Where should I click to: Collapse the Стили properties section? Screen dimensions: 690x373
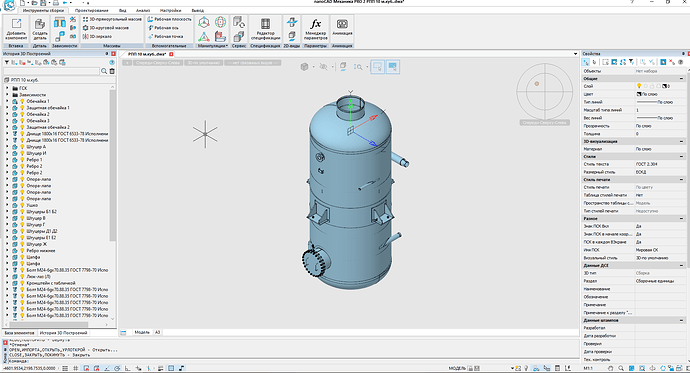(x=681, y=157)
